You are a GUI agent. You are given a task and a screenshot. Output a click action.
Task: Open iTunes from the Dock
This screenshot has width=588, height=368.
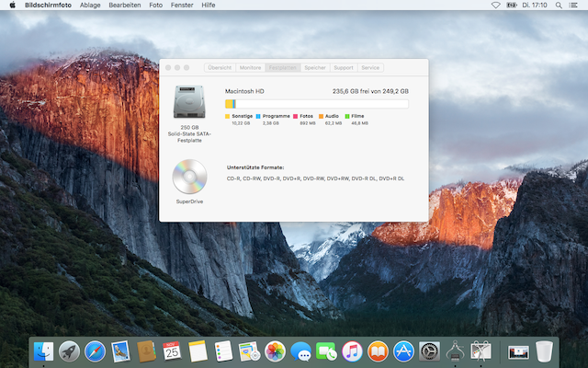tap(352, 351)
